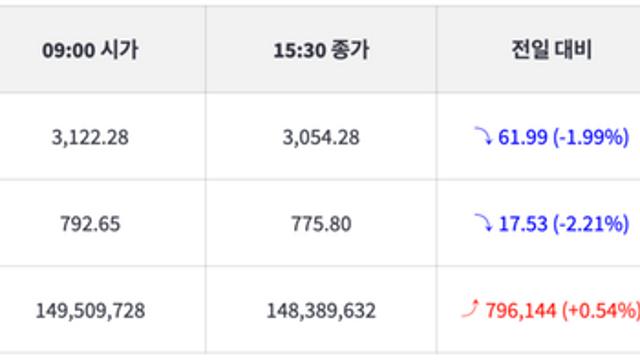Click the percentage text (+0.54%)
The height and width of the screenshot is (360, 640).
coord(601,311)
